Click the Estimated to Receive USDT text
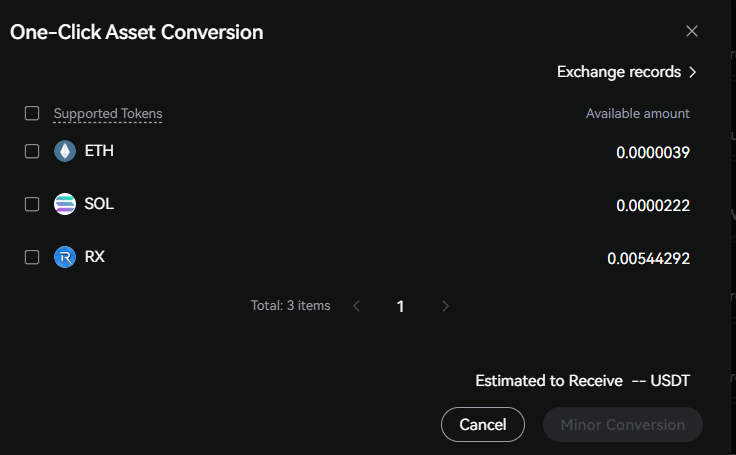Viewport: 736px width, 455px height. pyautogui.click(x=582, y=381)
